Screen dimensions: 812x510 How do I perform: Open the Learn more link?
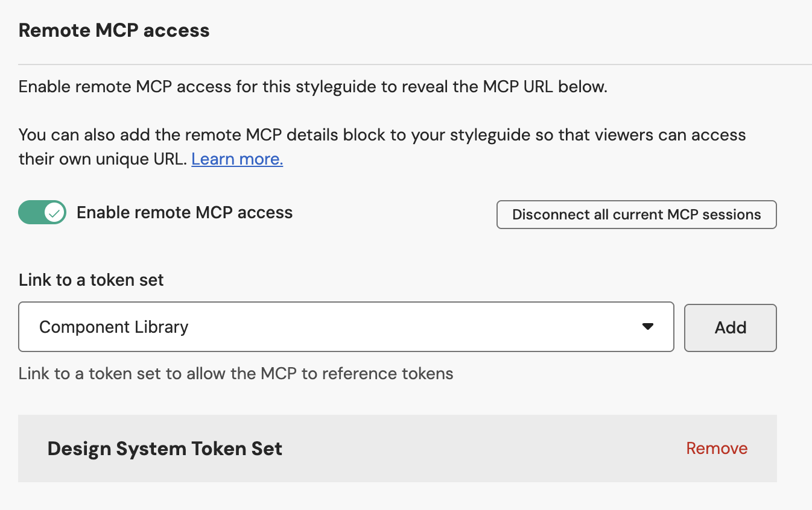(237, 159)
